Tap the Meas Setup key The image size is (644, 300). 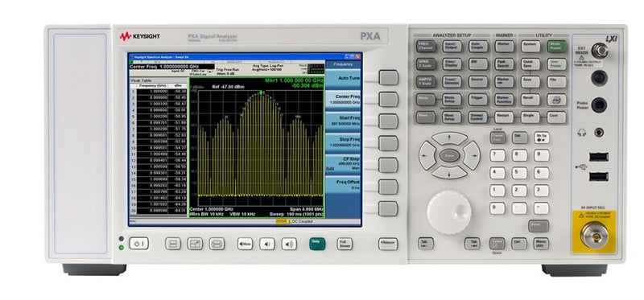click(x=452, y=117)
